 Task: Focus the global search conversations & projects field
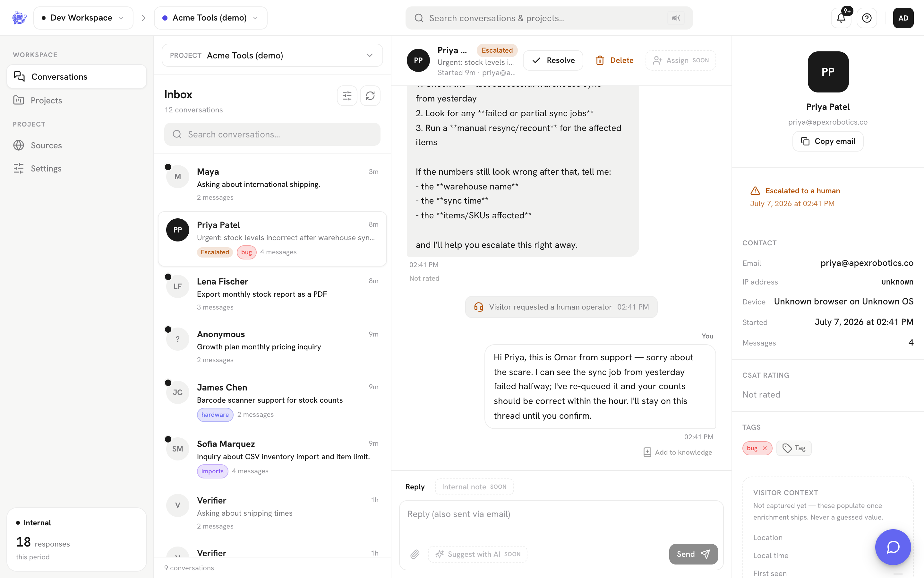(549, 18)
